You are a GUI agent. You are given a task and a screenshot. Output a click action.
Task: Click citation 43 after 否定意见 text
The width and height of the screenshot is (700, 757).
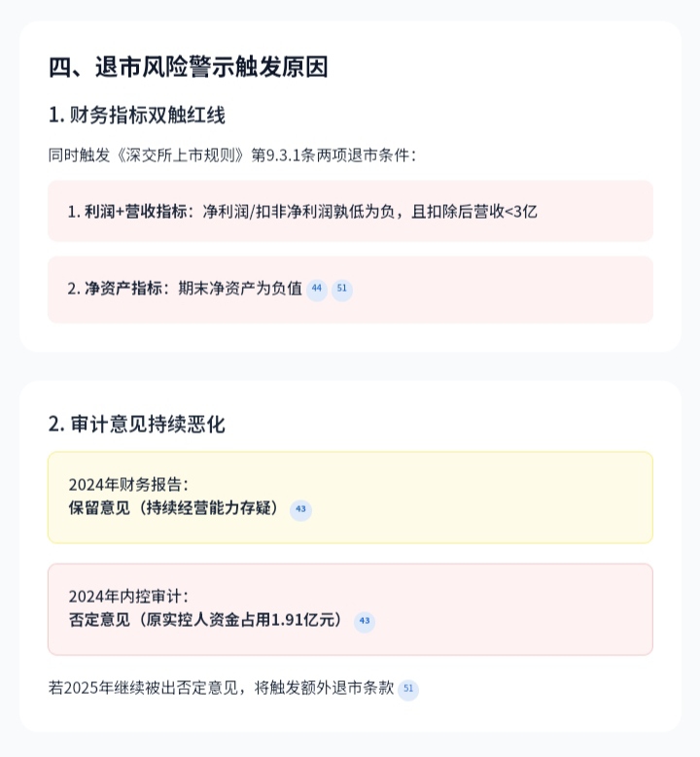tap(364, 621)
